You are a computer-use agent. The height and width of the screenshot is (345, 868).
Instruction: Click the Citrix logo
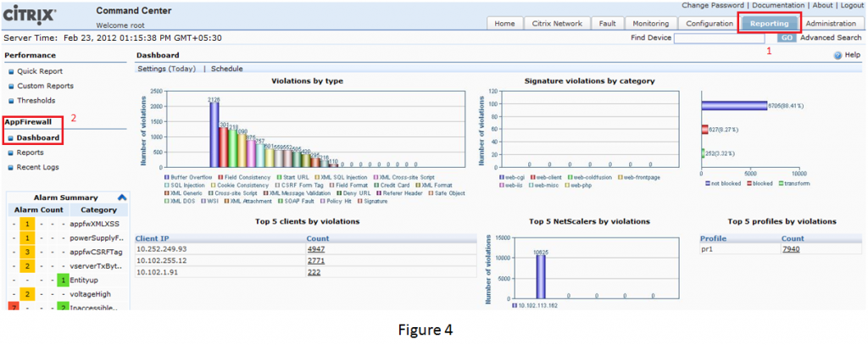point(31,15)
